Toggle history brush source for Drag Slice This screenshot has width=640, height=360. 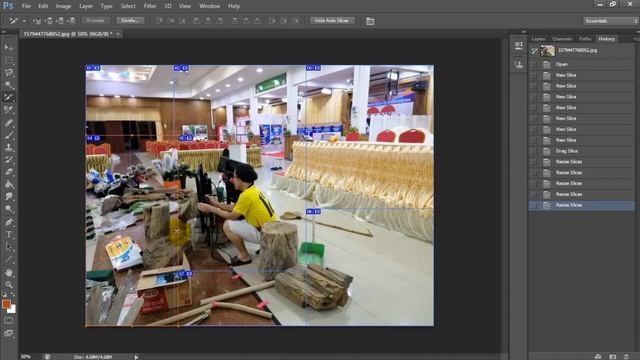click(534, 151)
